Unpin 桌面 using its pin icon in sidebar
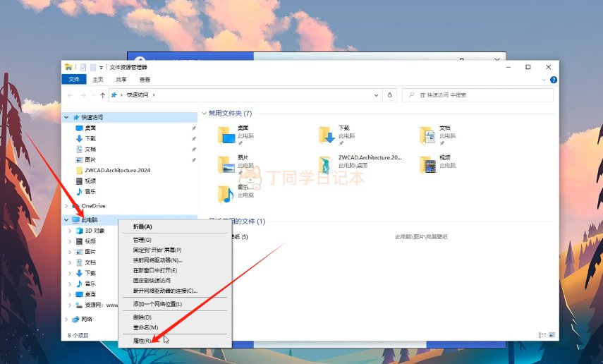Screen dimensions: 603x364 [x=194, y=128]
